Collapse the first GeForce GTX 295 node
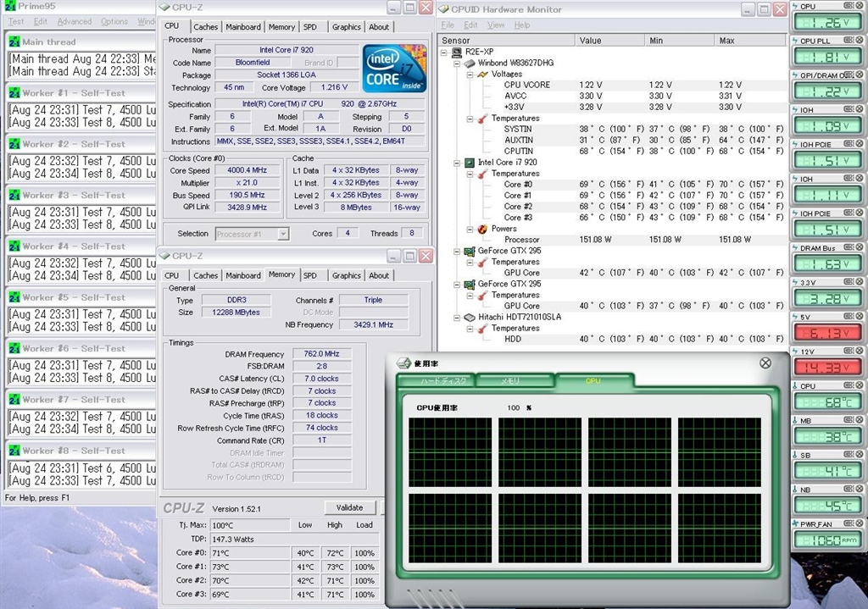868x609 pixels. (x=458, y=252)
